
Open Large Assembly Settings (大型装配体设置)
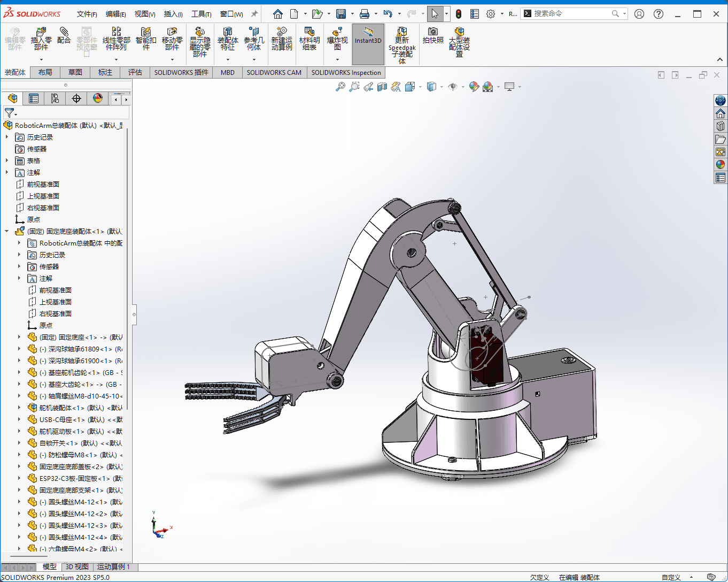[x=459, y=42]
